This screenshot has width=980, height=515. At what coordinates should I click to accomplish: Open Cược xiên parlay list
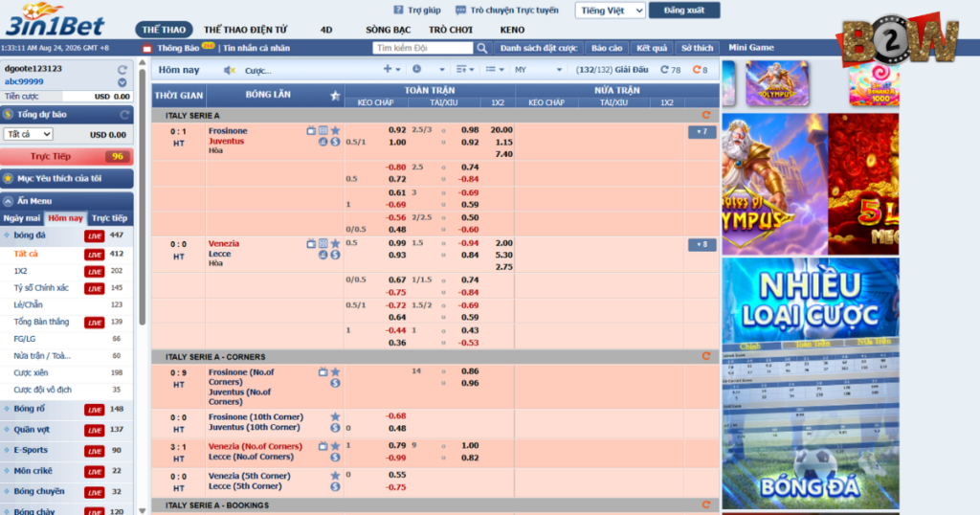click(x=31, y=373)
